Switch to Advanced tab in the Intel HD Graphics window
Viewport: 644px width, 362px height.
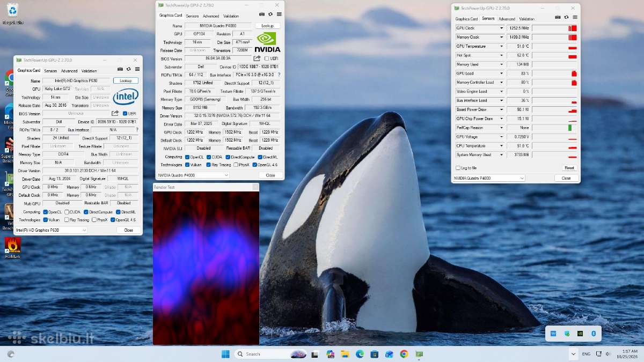tap(69, 71)
